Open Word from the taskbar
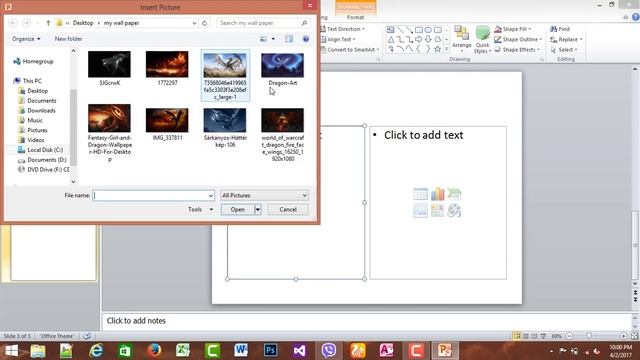 tap(241, 351)
